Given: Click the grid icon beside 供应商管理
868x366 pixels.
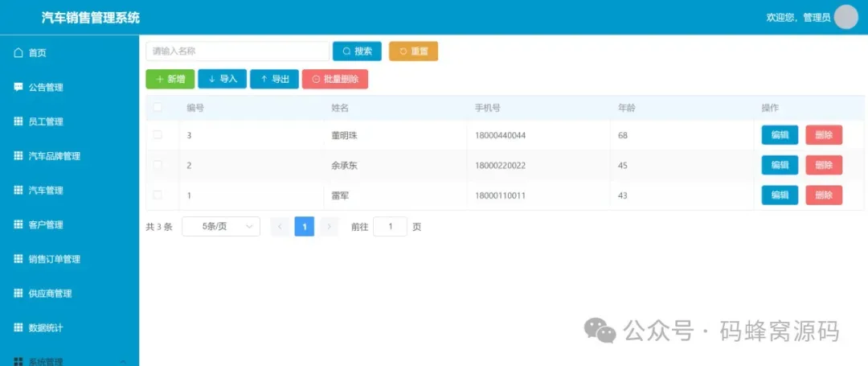Looking at the screenshot, I should coord(18,294).
